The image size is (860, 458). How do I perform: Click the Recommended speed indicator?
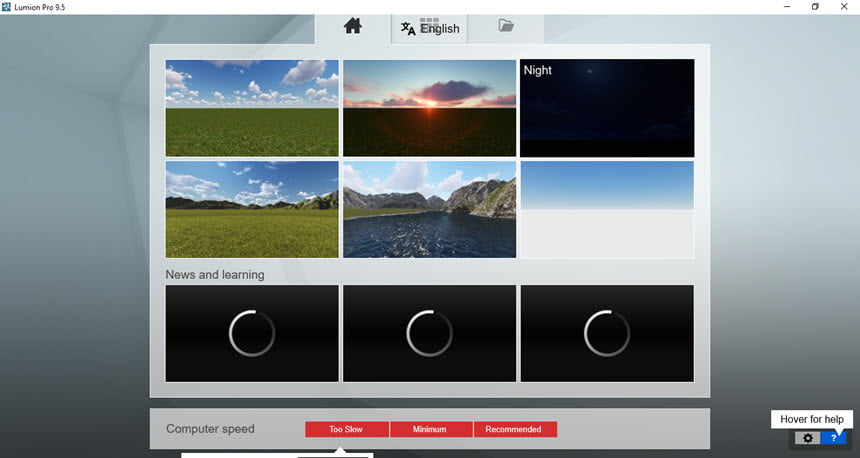pyautogui.click(x=515, y=429)
